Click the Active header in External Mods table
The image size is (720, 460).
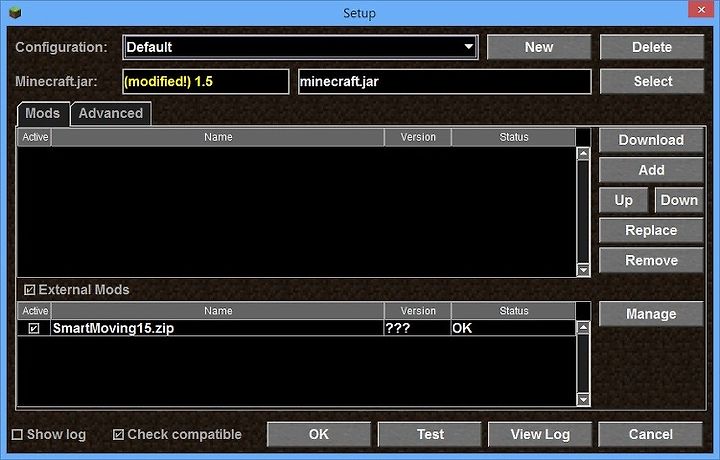tap(35, 311)
